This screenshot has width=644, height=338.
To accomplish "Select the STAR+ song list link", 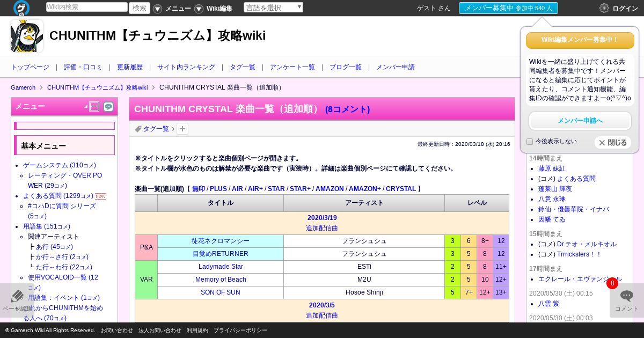I will click(300, 189).
